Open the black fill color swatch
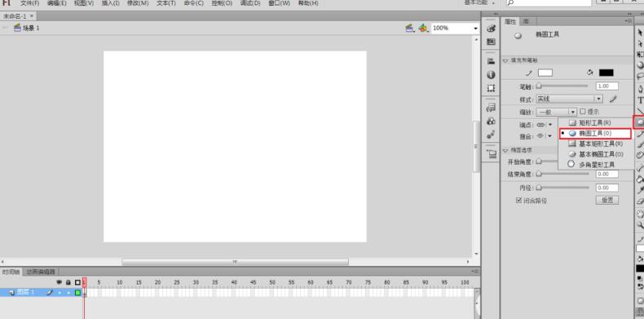The width and height of the screenshot is (644, 319). (x=606, y=73)
